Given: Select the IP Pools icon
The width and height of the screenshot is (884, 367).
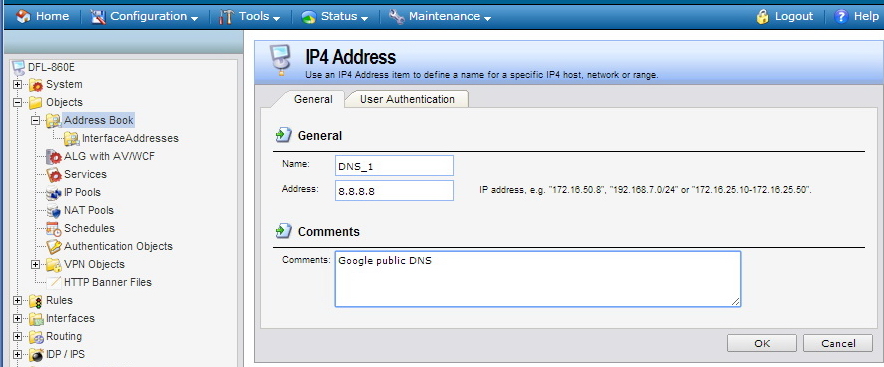Looking at the screenshot, I should click(54, 192).
